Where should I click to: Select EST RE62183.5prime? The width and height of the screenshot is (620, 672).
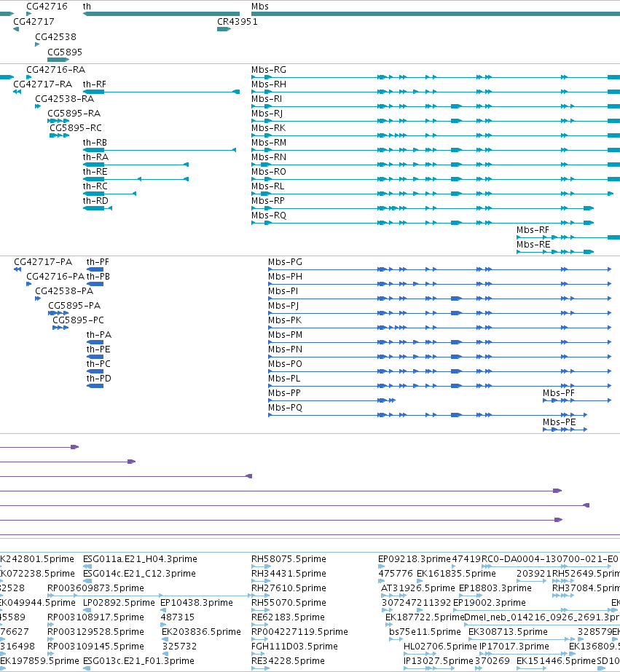[288, 617]
